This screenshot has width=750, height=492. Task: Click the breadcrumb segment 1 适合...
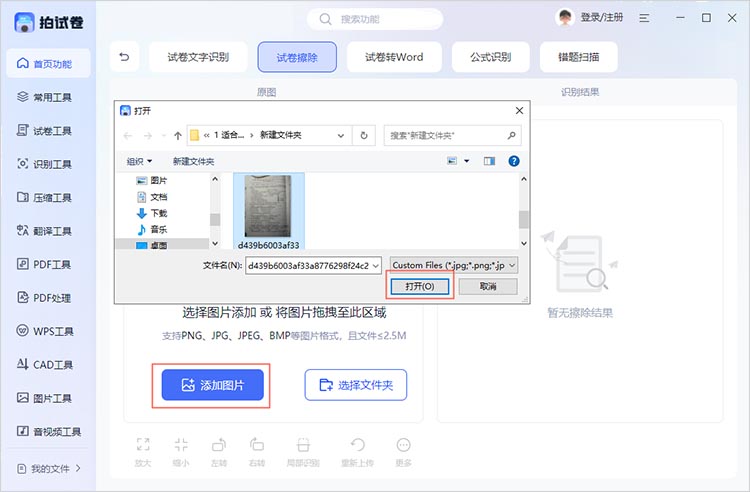[x=229, y=135]
